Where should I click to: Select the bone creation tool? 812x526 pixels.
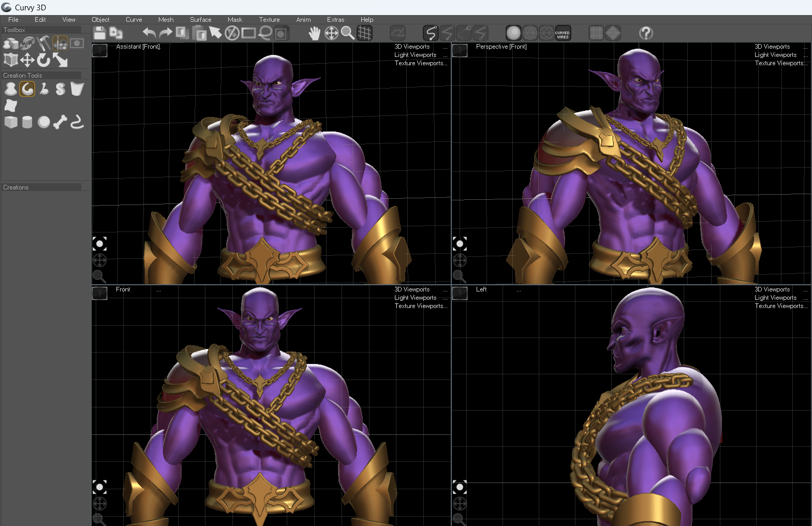61,122
